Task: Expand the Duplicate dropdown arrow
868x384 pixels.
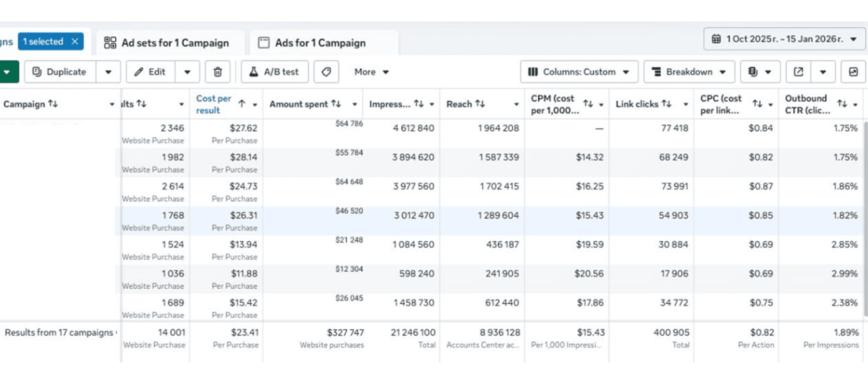Action: click(x=108, y=72)
